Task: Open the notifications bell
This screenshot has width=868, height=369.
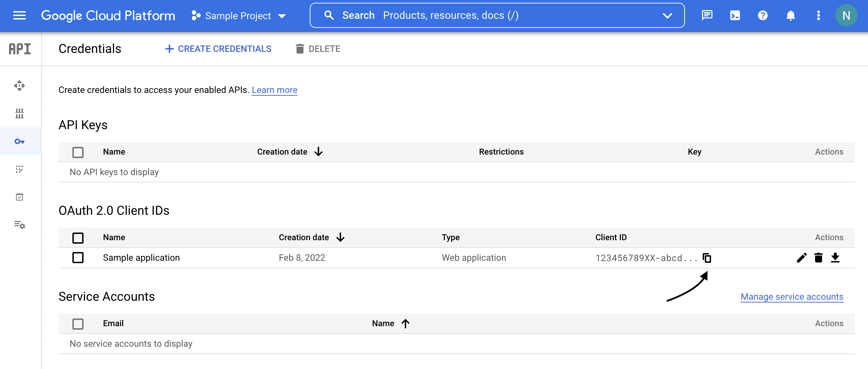Action: click(791, 16)
